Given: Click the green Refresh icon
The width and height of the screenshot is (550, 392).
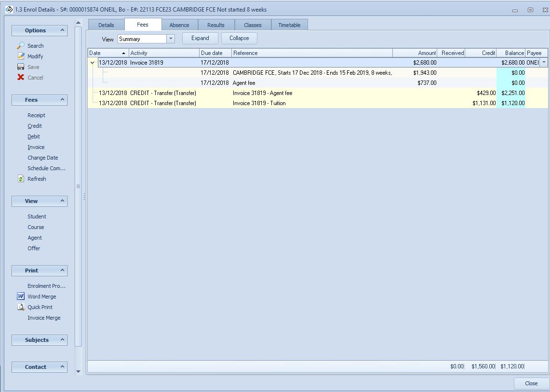Looking at the screenshot, I should click(21, 179).
